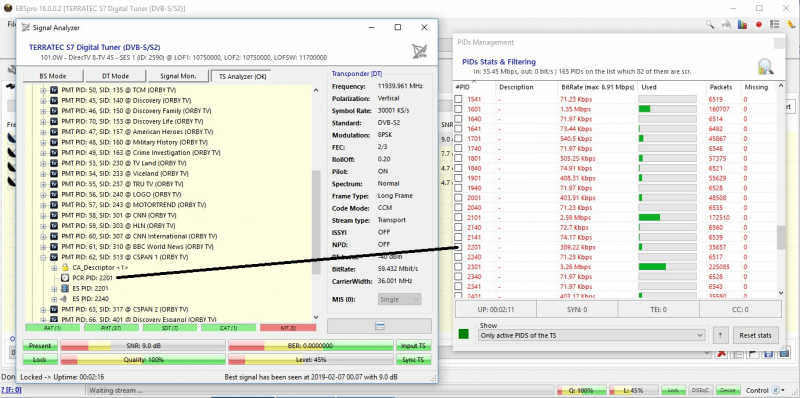Check the checkbox for PID 2101
800x398 pixels.
tap(459, 217)
